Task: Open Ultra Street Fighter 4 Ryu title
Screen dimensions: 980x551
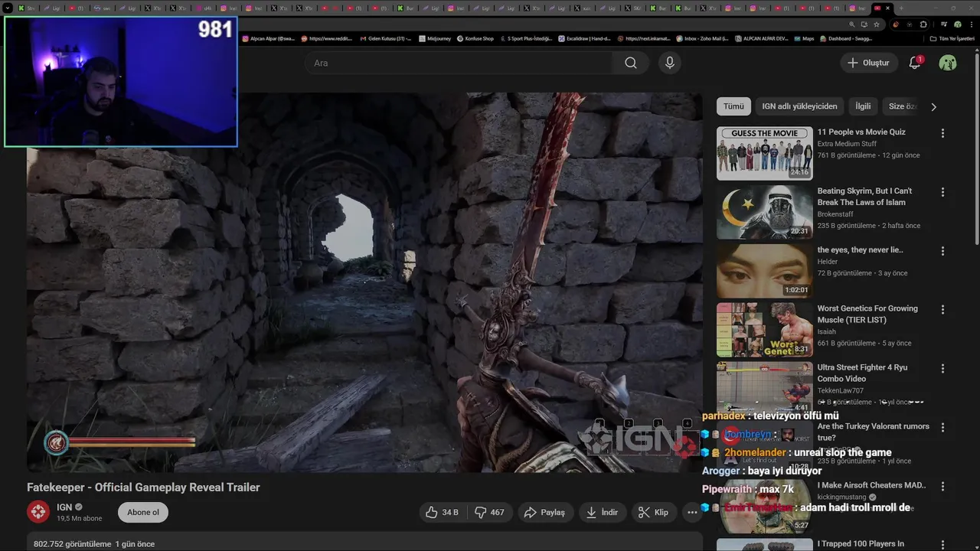Action: click(x=862, y=373)
